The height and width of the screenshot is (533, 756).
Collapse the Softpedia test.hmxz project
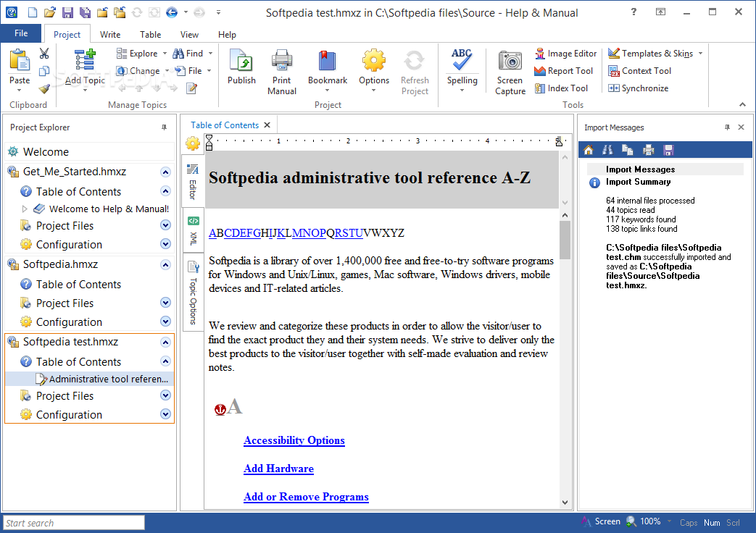[165, 342]
